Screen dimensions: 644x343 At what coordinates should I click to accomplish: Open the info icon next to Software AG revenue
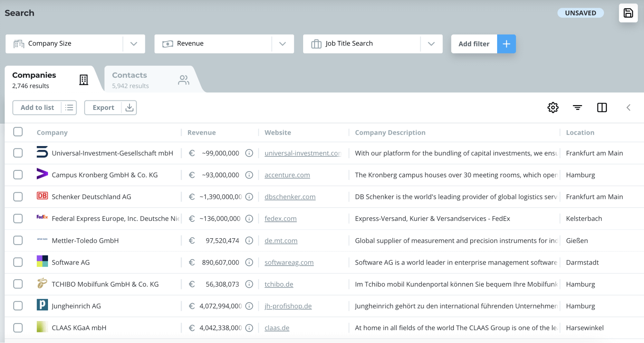point(249,262)
